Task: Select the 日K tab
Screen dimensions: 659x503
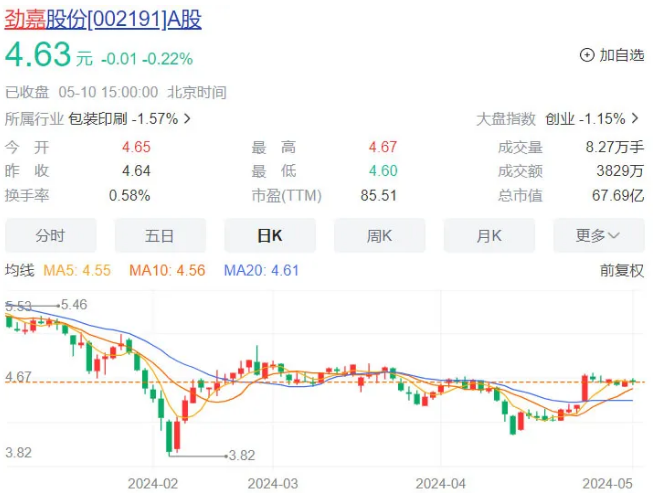Action: (x=270, y=236)
